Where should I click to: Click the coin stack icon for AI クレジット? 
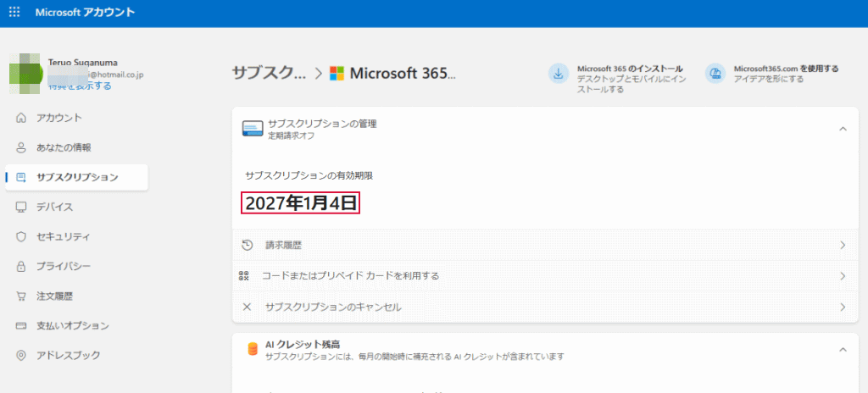(x=253, y=349)
